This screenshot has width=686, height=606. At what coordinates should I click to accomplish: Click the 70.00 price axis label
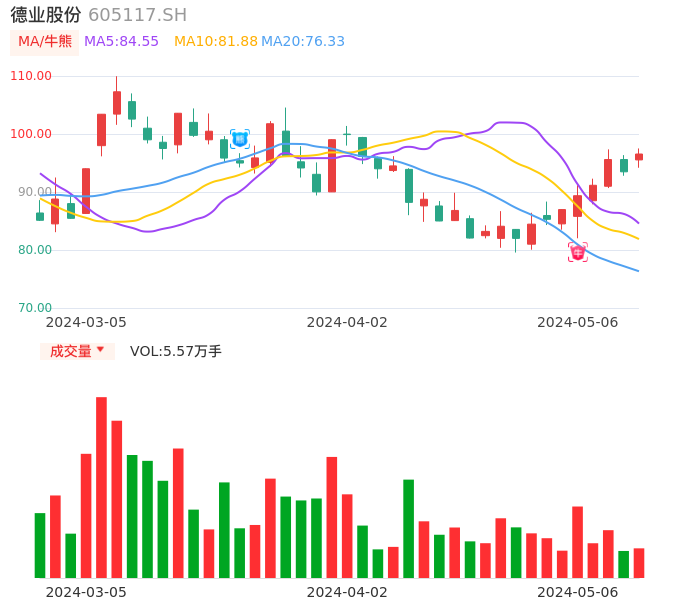click(x=32, y=308)
